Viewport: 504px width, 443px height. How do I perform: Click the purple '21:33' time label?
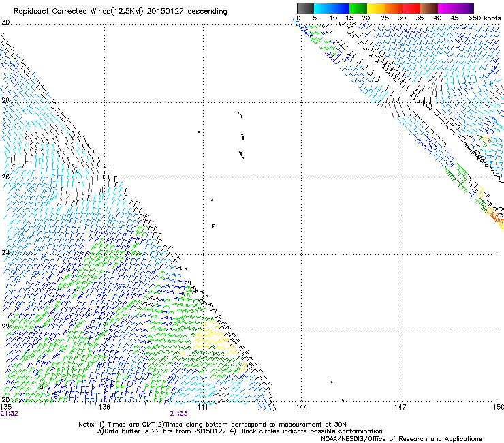[x=178, y=414]
